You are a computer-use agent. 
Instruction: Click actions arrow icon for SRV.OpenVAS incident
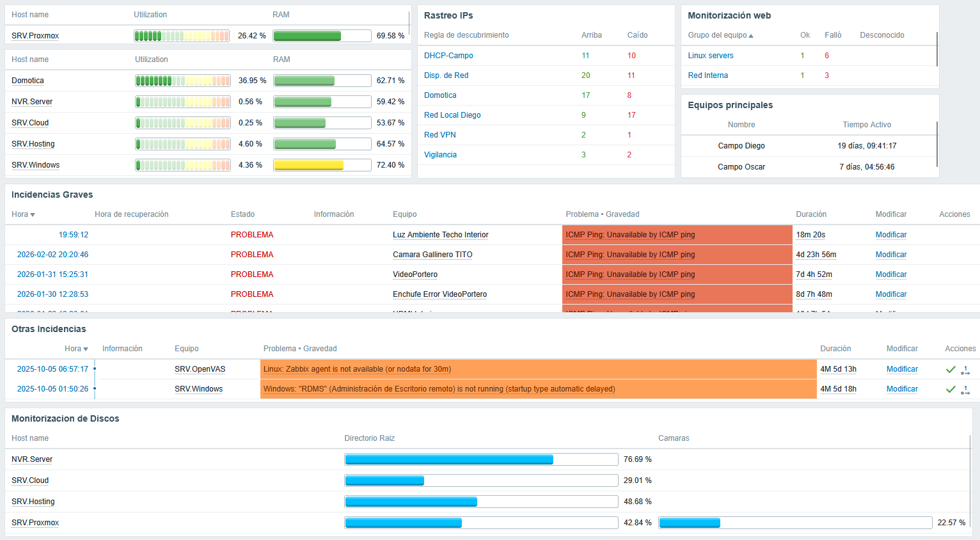965,370
